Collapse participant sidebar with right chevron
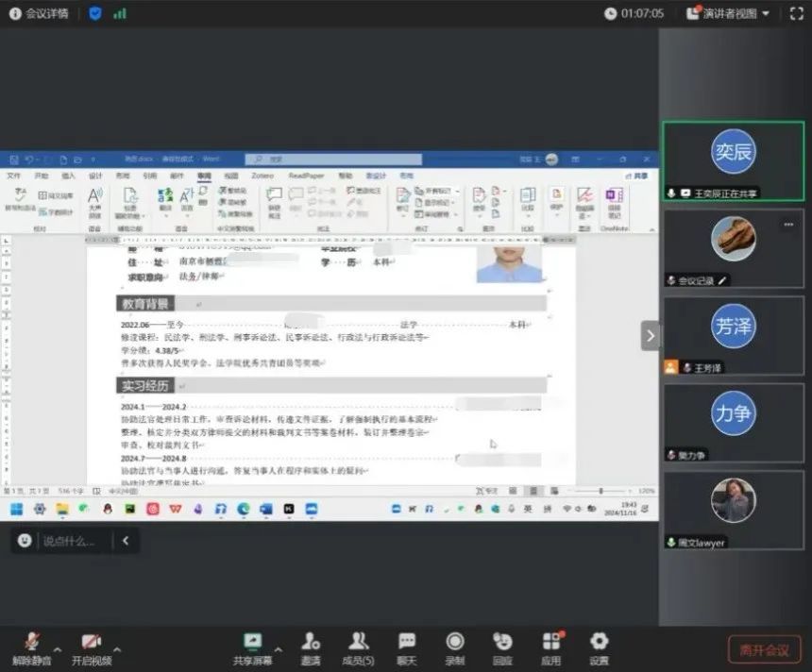 [651, 335]
